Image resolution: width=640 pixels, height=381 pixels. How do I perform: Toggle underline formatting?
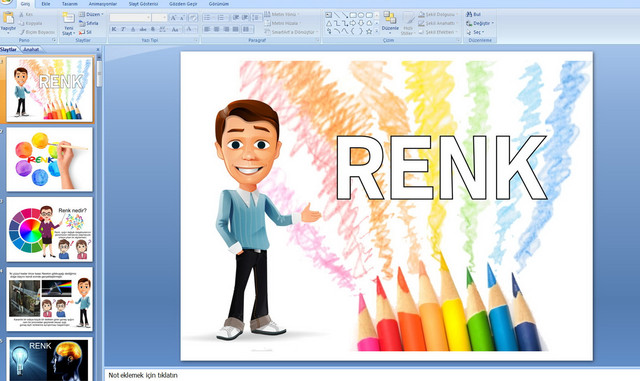(133, 29)
